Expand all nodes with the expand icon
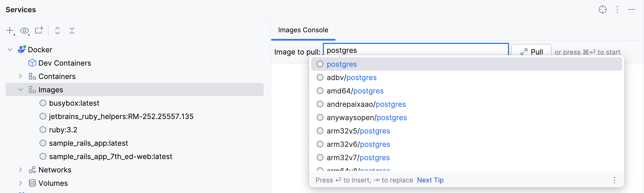The width and height of the screenshot is (644, 193). (x=57, y=31)
